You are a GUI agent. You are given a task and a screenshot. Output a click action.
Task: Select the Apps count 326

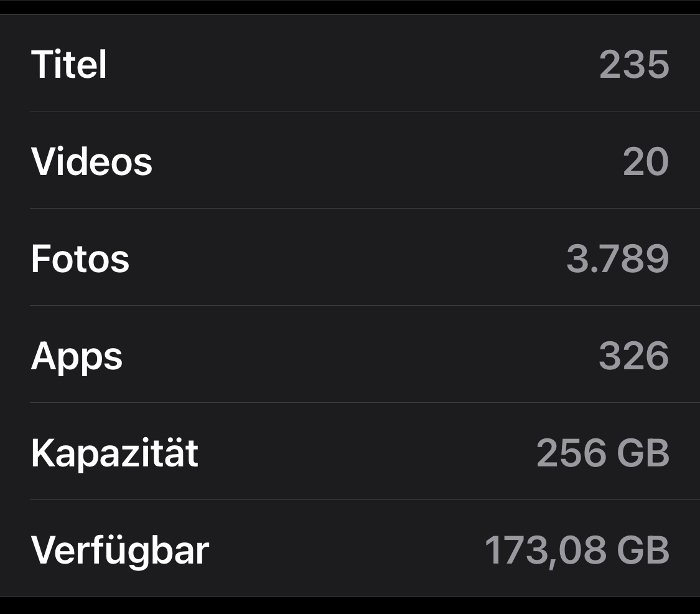[633, 356]
